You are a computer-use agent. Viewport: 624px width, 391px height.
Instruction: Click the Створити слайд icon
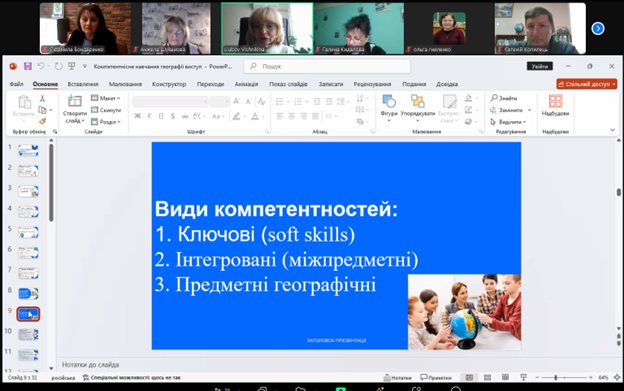tap(74, 101)
